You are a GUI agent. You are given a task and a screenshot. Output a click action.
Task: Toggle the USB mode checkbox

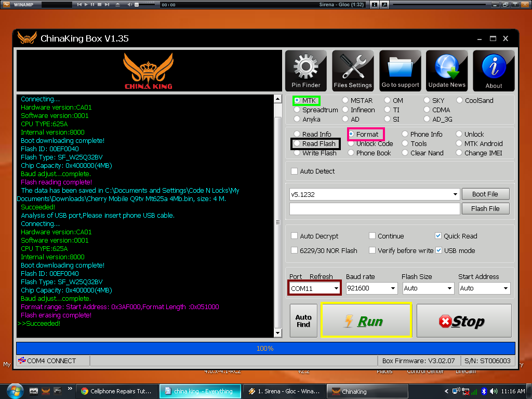click(x=438, y=250)
